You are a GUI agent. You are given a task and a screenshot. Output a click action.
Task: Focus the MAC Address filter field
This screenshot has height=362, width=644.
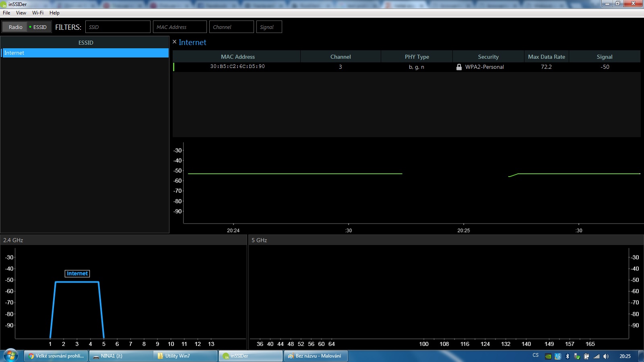point(180,27)
